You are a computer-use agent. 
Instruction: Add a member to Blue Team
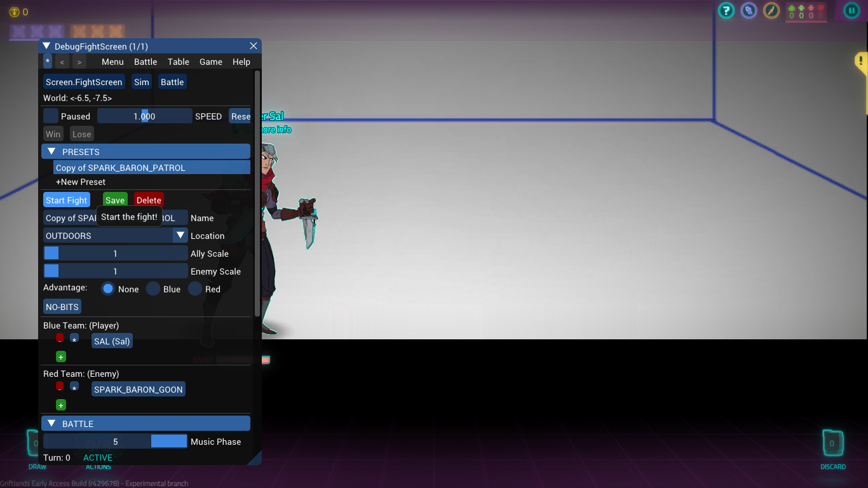pyautogui.click(x=61, y=357)
